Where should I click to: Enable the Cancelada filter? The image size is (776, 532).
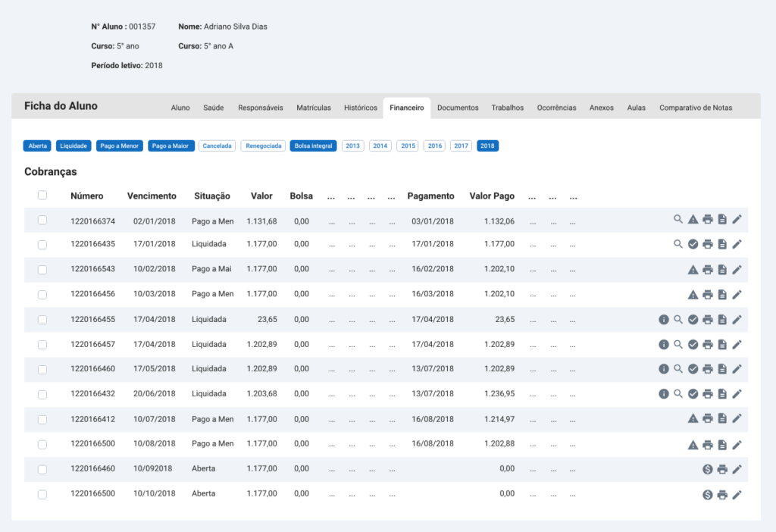(x=217, y=146)
